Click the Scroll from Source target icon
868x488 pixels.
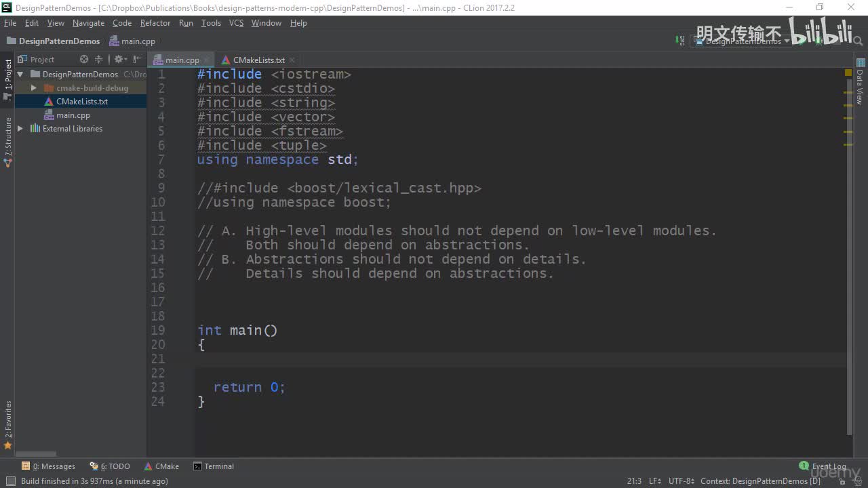pyautogui.click(x=84, y=60)
